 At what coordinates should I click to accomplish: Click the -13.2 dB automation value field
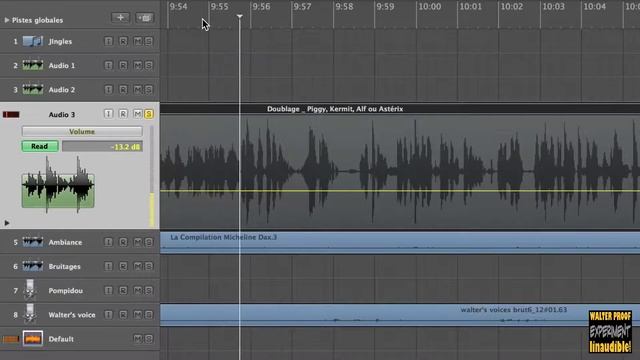102,147
